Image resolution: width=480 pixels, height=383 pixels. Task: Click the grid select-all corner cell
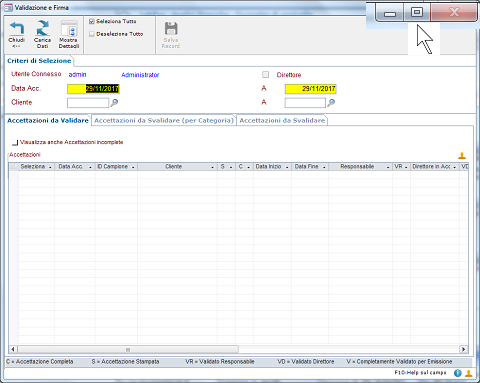[14, 167]
